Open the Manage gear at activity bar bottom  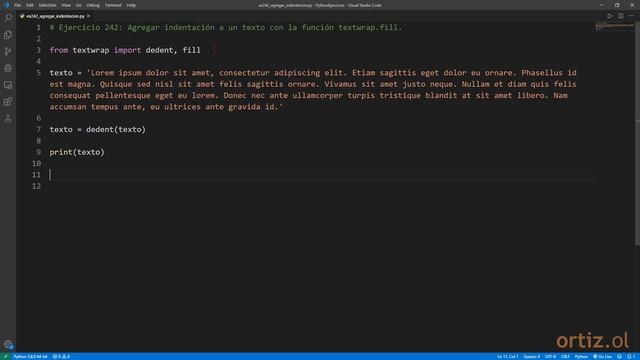pos(8,344)
